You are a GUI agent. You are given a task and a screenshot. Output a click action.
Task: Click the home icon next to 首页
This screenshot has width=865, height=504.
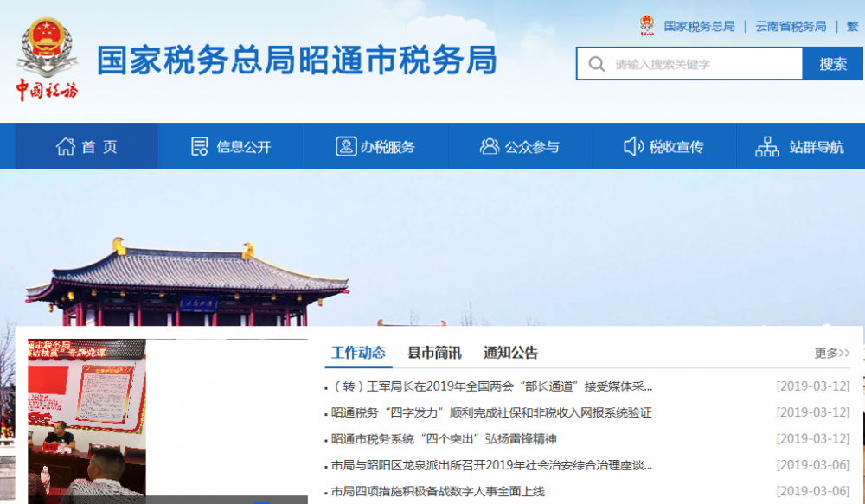coord(65,145)
